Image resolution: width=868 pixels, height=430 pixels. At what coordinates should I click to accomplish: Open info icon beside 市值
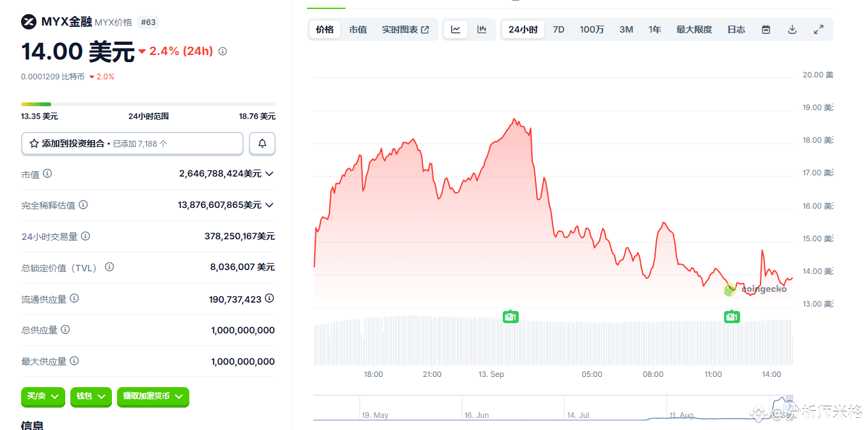point(47,173)
